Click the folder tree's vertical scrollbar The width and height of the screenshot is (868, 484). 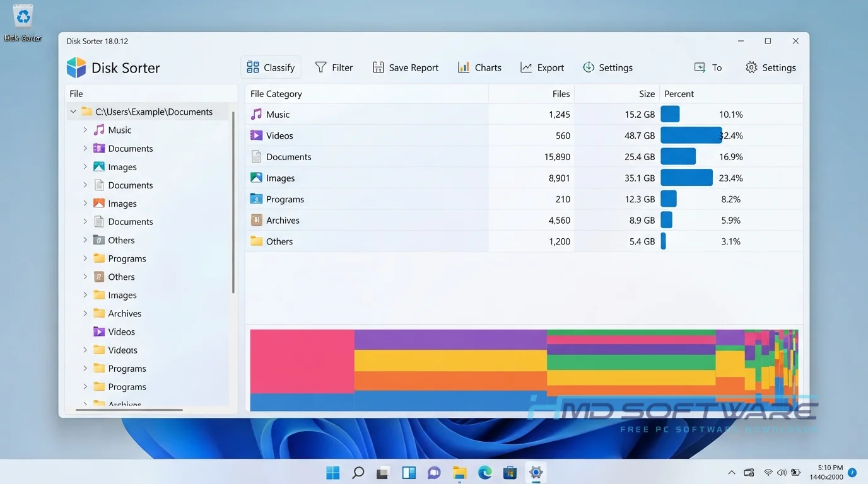(x=233, y=202)
